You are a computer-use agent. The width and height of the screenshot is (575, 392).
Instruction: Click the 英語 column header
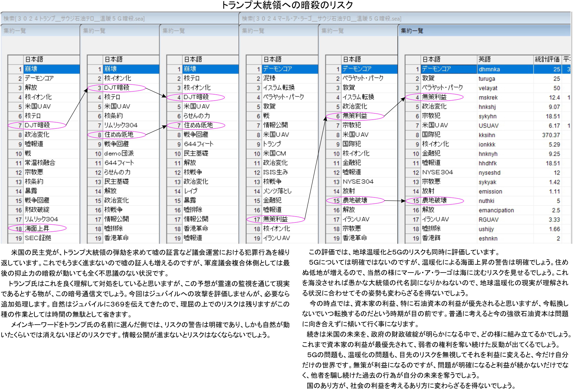[484, 59]
